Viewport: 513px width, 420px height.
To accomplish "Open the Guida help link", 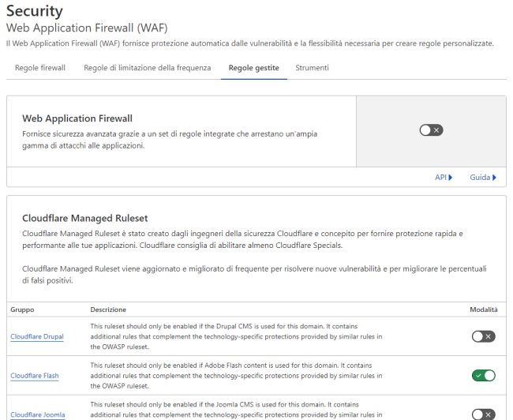I will coord(483,178).
